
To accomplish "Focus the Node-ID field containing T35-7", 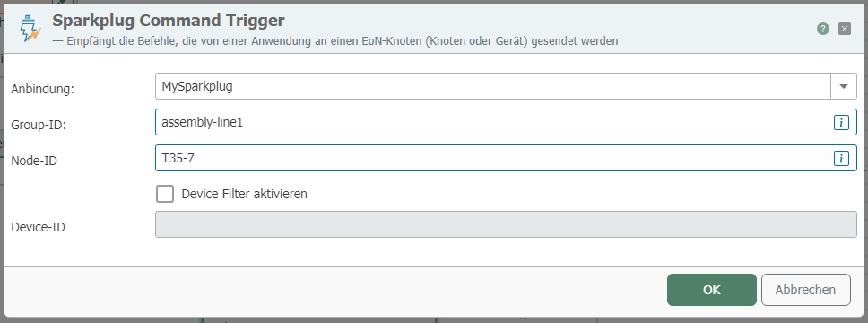I will (x=506, y=158).
